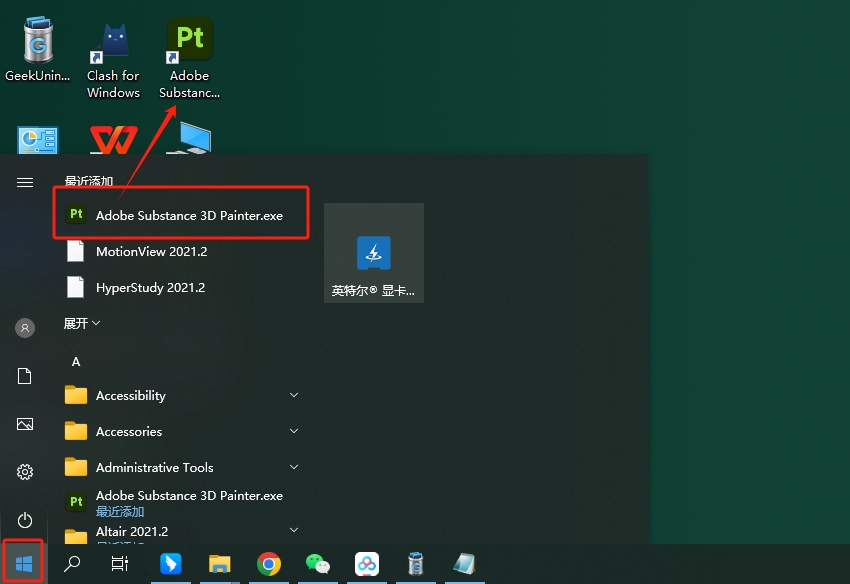Launch Adobe Substance 3D Painter from desktop

pyautogui.click(x=189, y=40)
